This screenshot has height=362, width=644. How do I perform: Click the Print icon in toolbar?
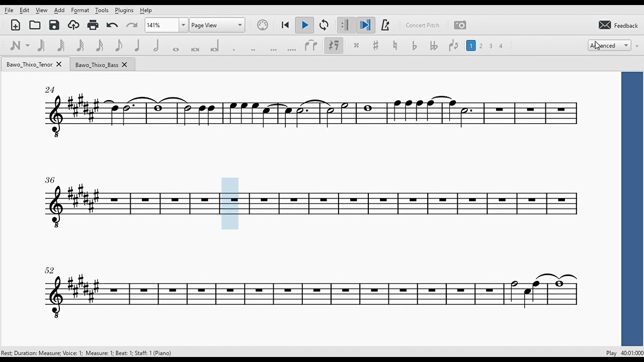[x=93, y=25]
